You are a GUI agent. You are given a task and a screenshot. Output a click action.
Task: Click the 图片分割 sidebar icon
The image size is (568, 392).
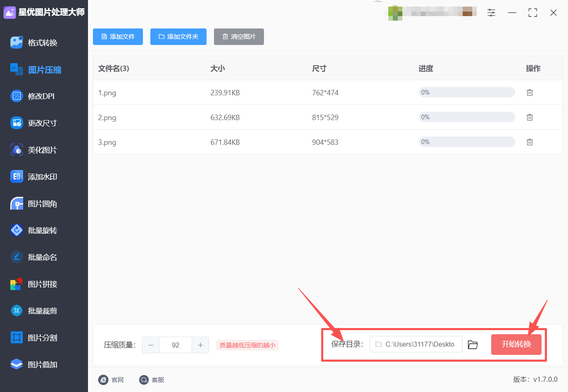click(x=17, y=338)
